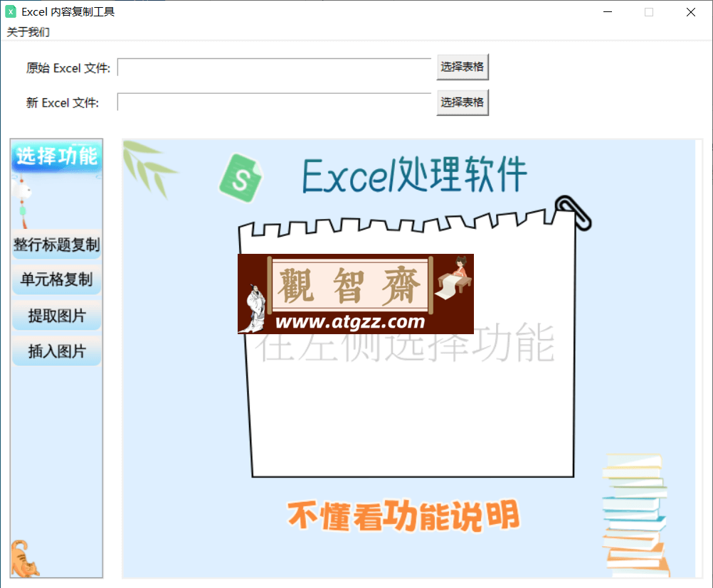This screenshot has width=713, height=588.
Task: Click the green spreadsheet S icon
Action: point(241,178)
